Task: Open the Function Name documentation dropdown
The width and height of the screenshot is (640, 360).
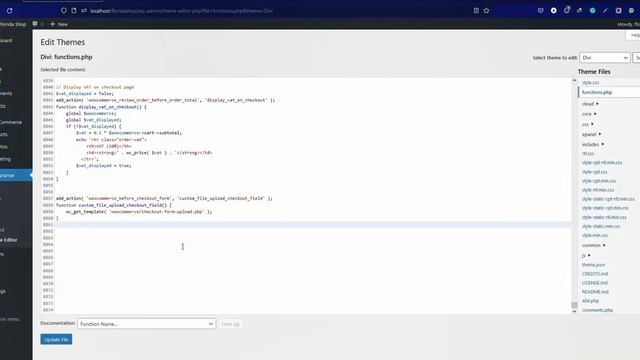Action: click(x=147, y=324)
